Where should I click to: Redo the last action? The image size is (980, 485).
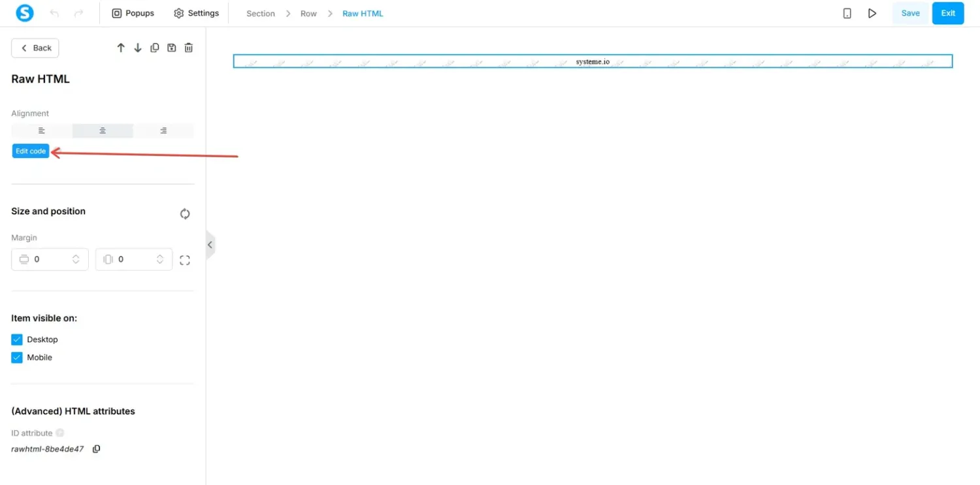tap(78, 13)
